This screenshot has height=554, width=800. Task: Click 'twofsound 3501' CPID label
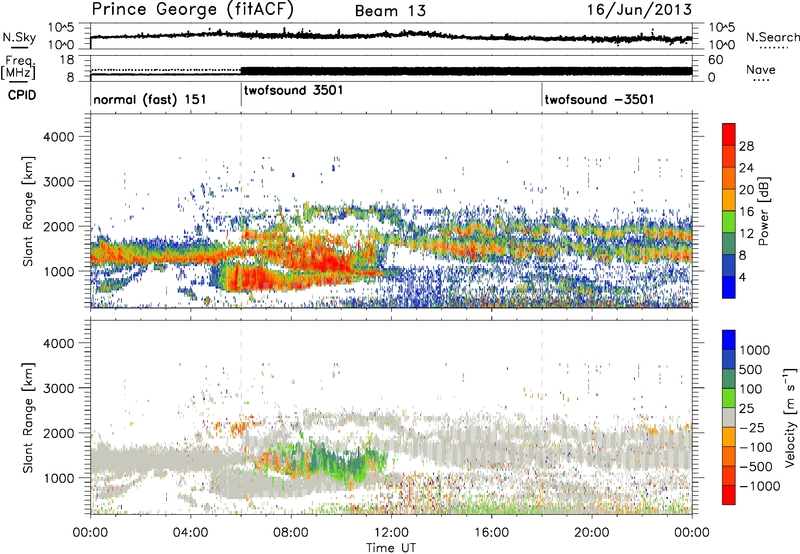click(x=294, y=91)
